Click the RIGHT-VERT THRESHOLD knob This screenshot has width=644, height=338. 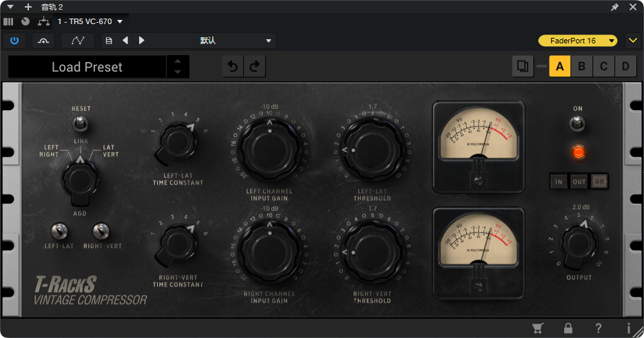372,252
